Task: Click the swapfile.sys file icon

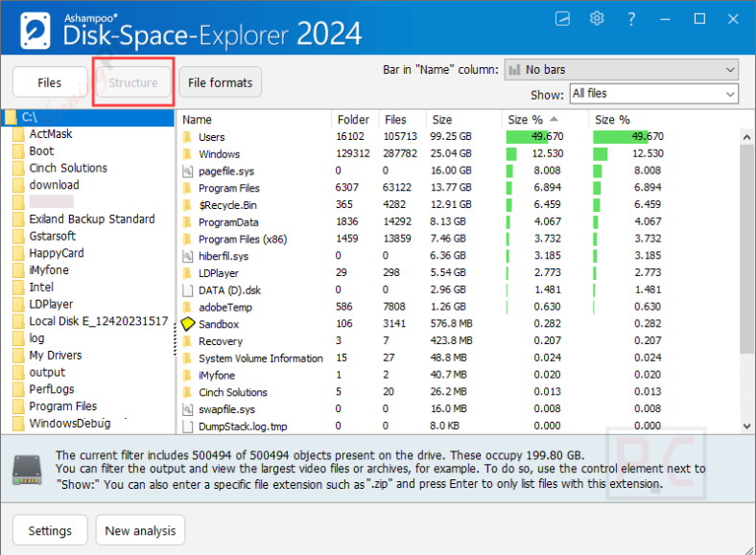Action: click(187, 409)
